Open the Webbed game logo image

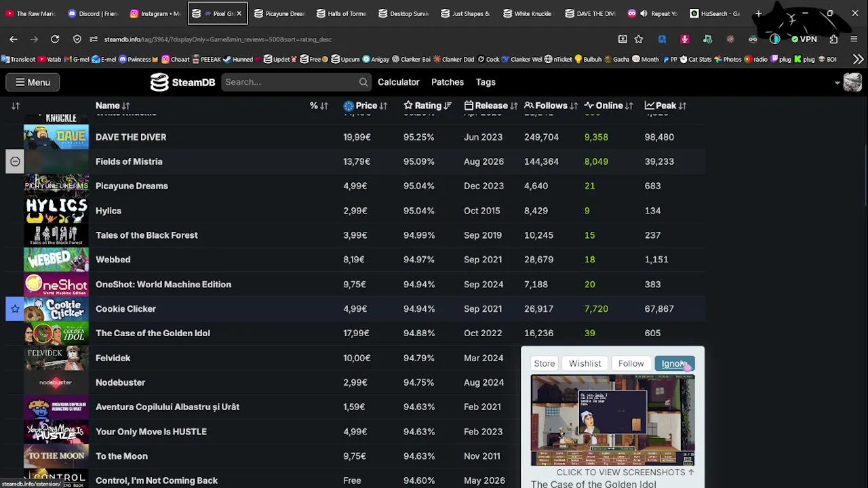coord(56,260)
